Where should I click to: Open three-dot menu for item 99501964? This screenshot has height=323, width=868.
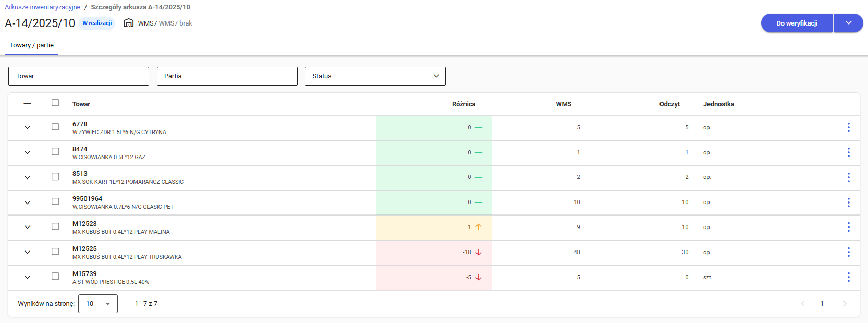coord(848,202)
